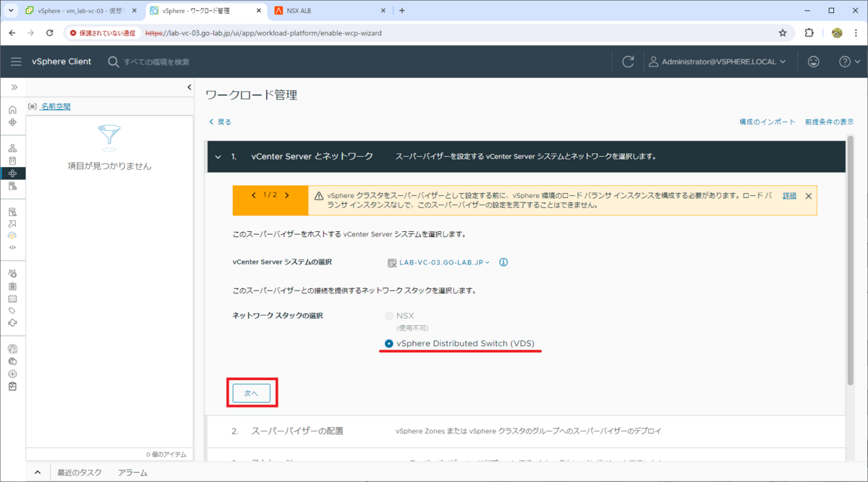Bookmark this page with the star icon
Screen dimensions: 868x482
[783, 33]
